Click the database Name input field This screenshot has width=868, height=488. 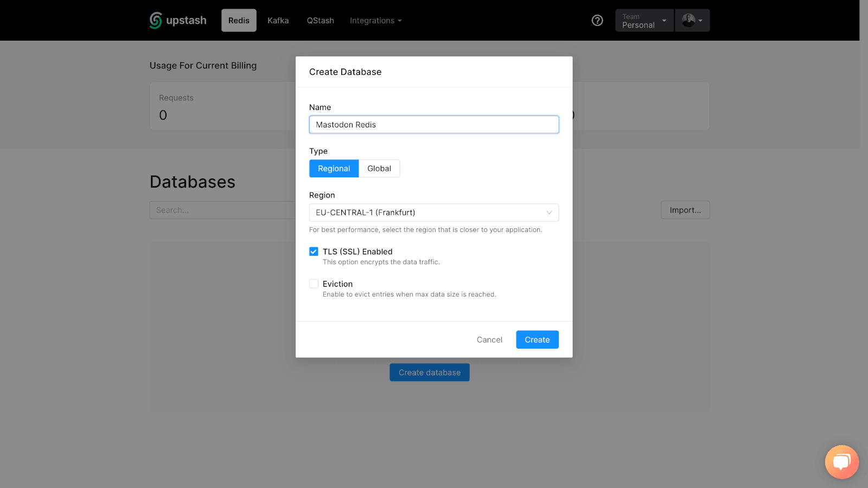433,124
